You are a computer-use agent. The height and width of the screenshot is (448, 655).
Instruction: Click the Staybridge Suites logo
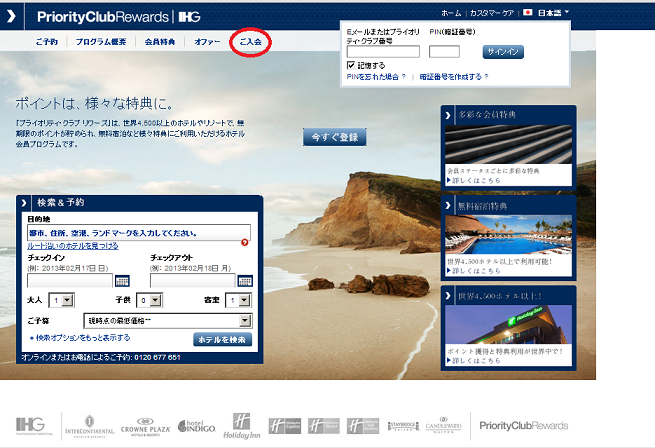point(403,426)
